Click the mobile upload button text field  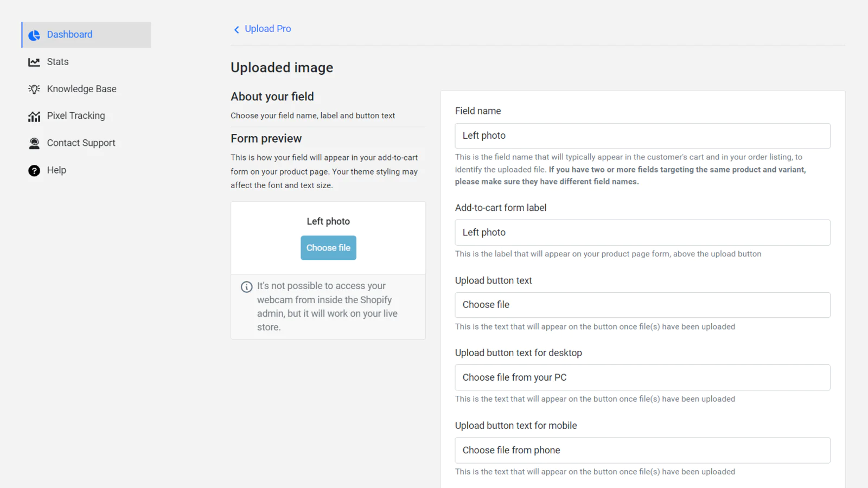(x=642, y=450)
